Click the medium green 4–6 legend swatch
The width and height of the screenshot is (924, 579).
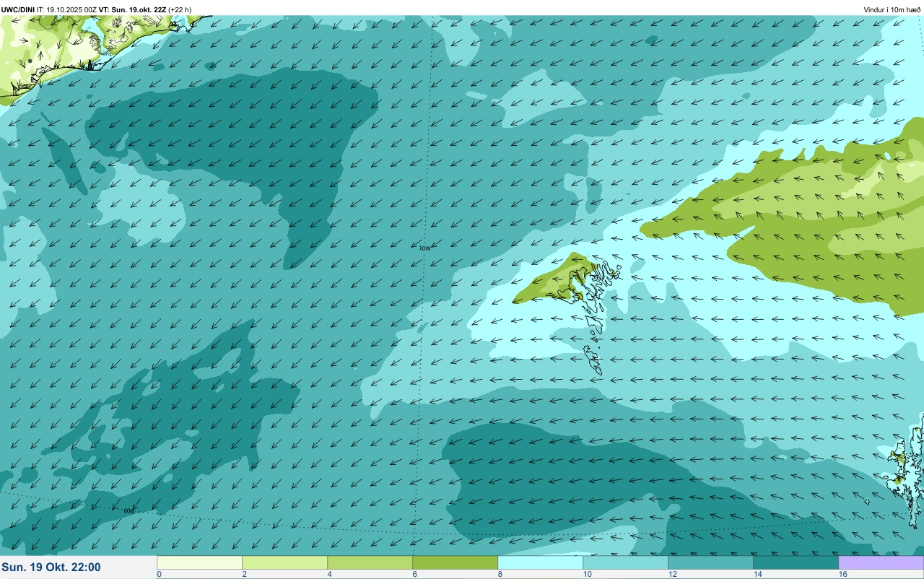coord(370,562)
